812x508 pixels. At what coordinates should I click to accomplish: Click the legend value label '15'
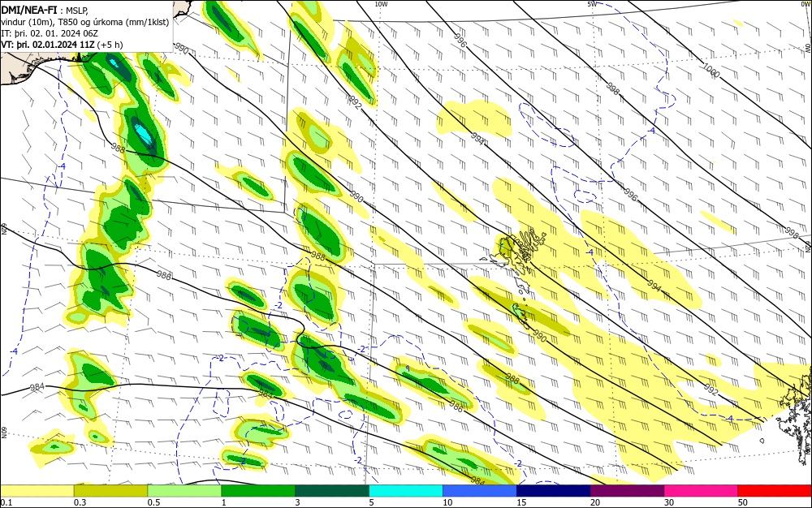521,502
